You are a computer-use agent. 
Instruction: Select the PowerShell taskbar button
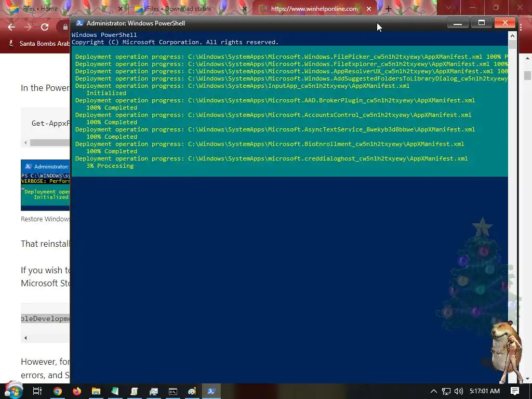pyautogui.click(x=211, y=391)
